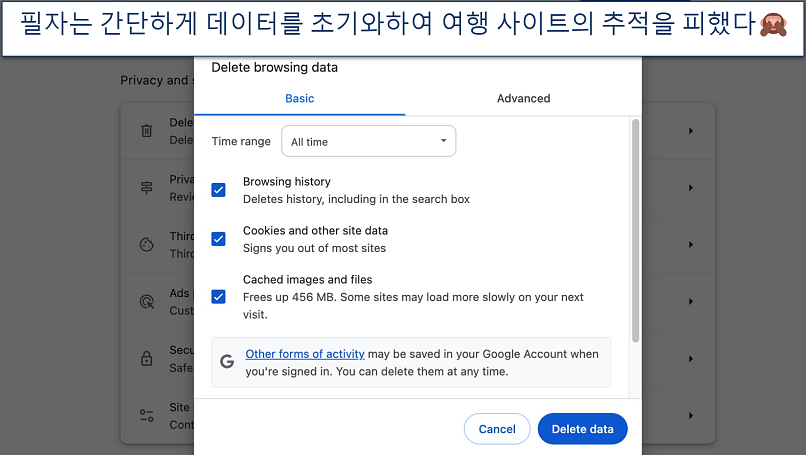The image size is (806, 455).
Task: Click the third-party cookies cookie icon
Action: [x=147, y=244]
